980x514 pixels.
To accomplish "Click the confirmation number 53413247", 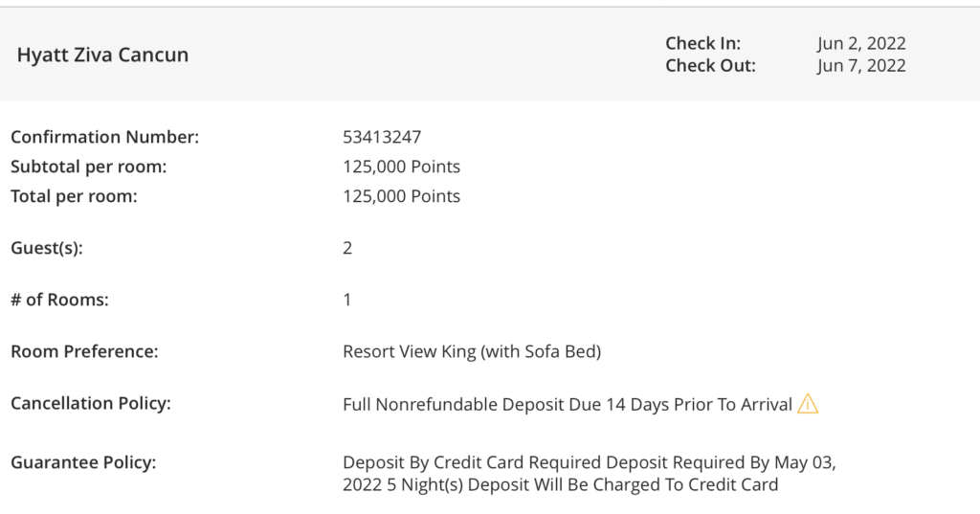I will point(382,137).
